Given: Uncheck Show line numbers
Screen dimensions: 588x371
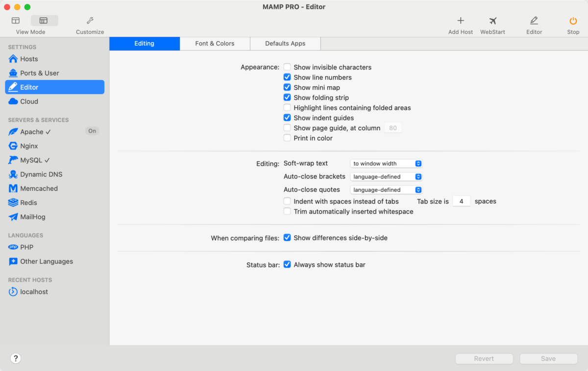Looking at the screenshot, I should click(287, 77).
